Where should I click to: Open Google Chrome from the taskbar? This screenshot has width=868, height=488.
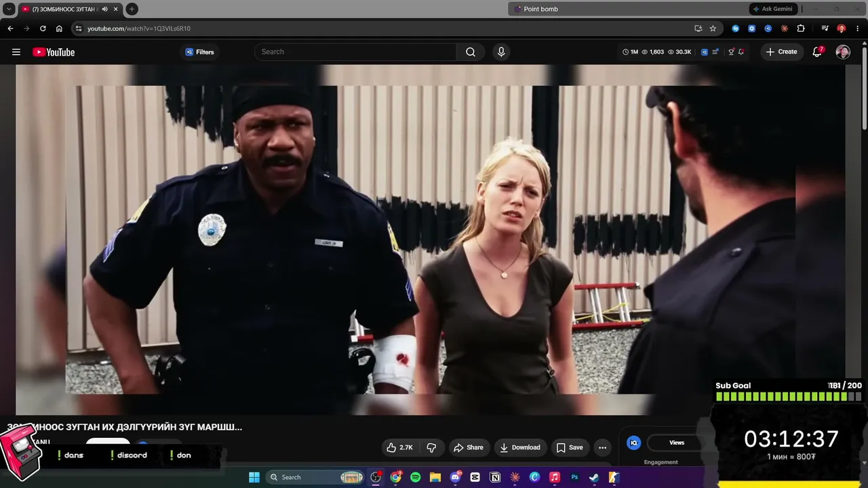pyautogui.click(x=396, y=477)
